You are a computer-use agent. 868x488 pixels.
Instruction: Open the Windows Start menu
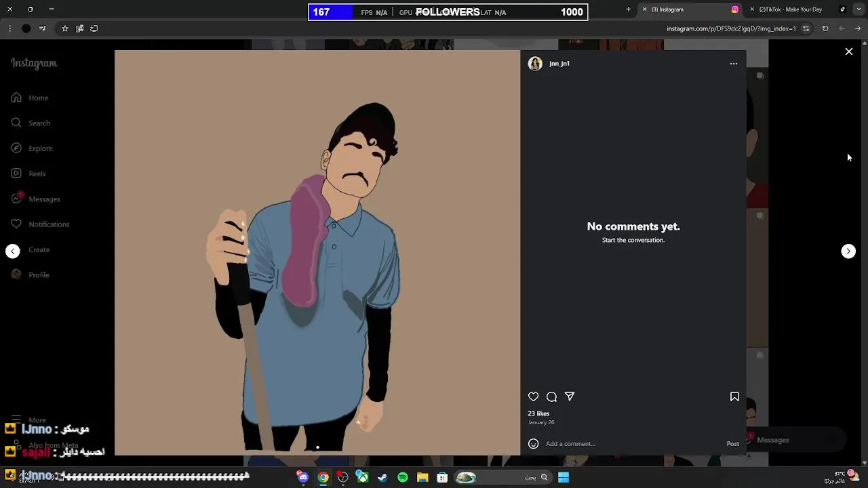pyautogui.click(x=564, y=478)
